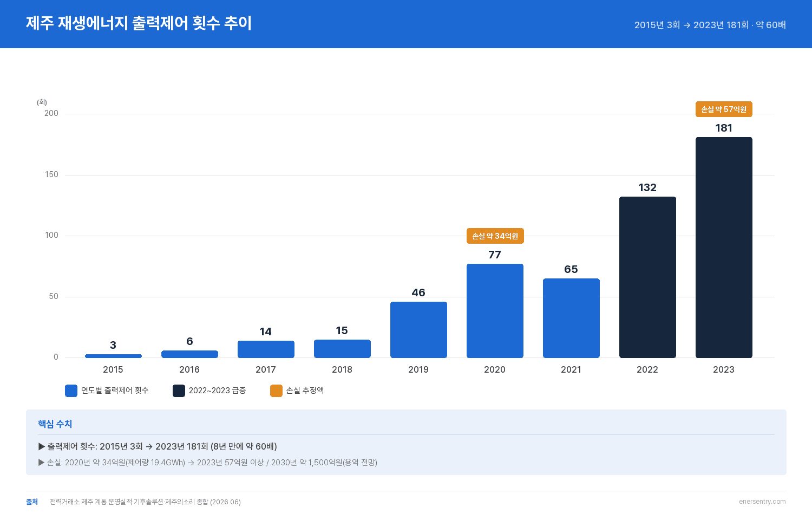Click the header summary 2015년 3회 → 2023년 181회

691,25
